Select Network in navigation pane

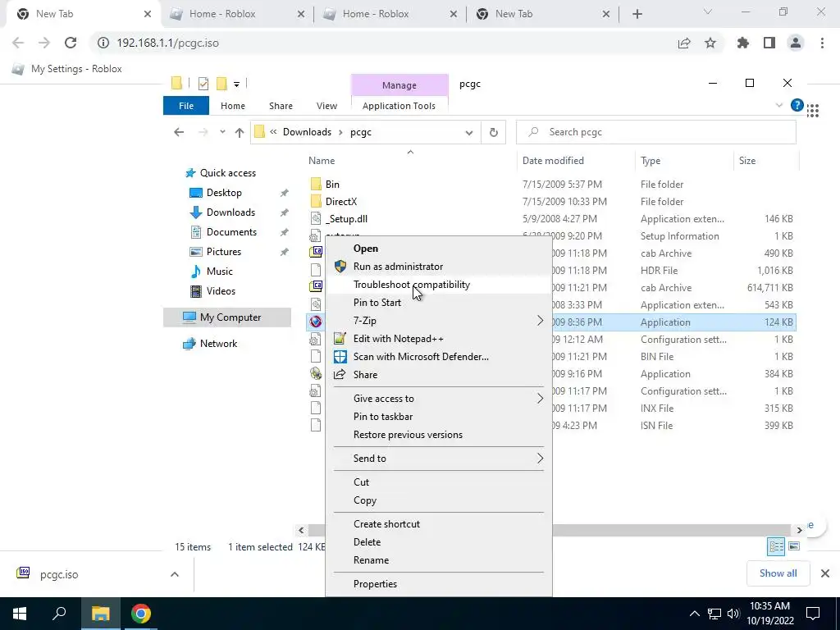pos(218,344)
